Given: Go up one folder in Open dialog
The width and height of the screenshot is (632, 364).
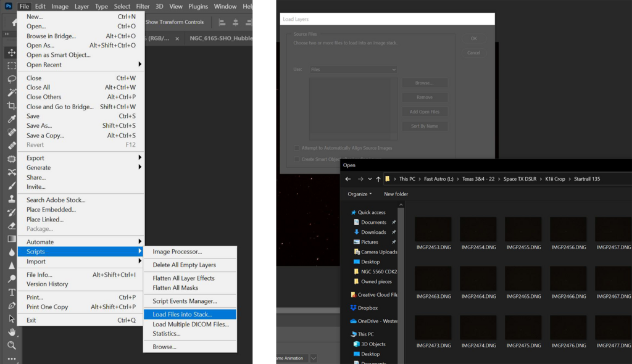Looking at the screenshot, I should (x=378, y=179).
